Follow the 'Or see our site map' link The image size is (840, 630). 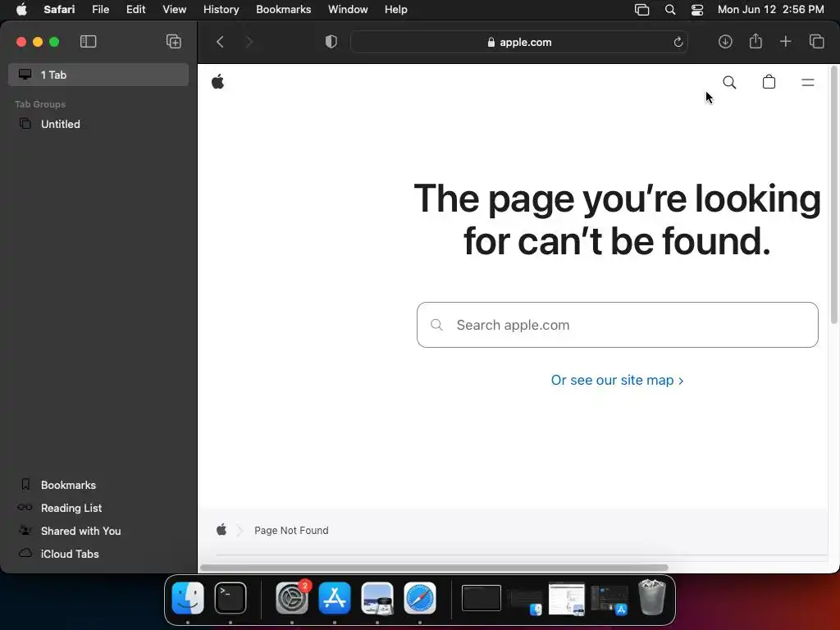point(617,380)
